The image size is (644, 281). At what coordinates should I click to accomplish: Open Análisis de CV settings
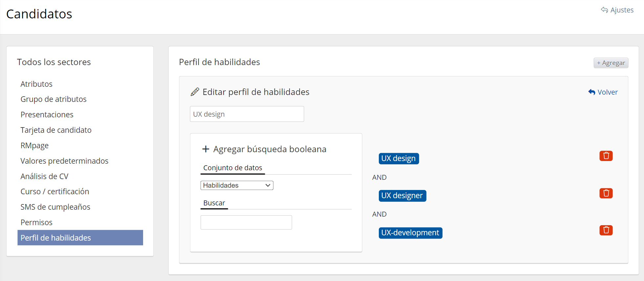(x=44, y=176)
